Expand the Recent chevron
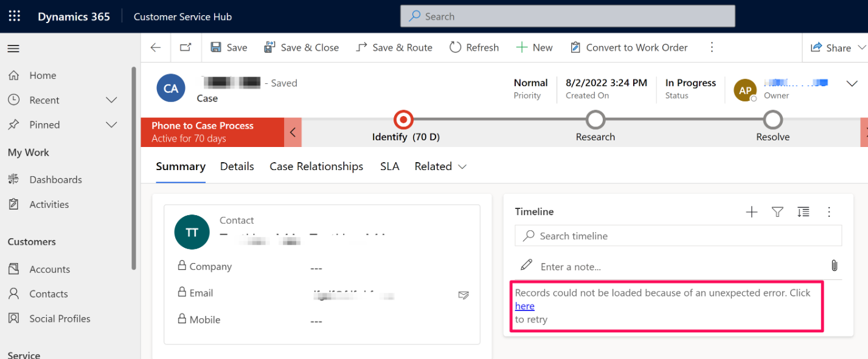868x359 pixels. [111, 100]
